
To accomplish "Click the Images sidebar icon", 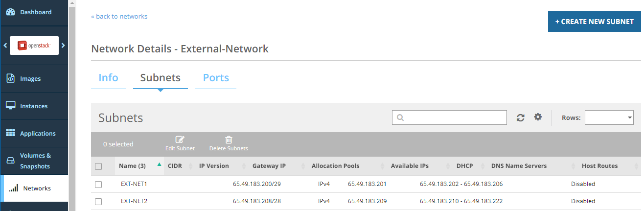I will click(x=10, y=79).
